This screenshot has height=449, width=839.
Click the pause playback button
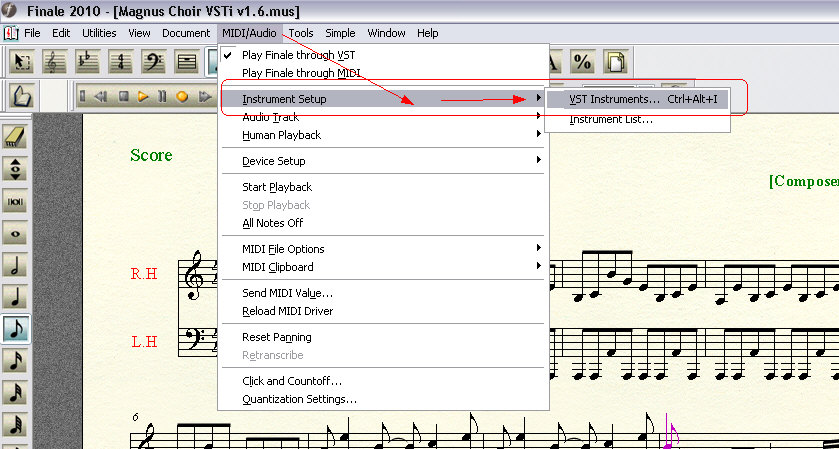[x=162, y=96]
